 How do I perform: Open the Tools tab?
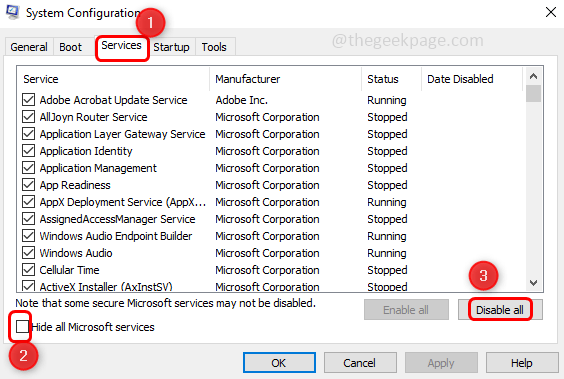pyautogui.click(x=214, y=47)
